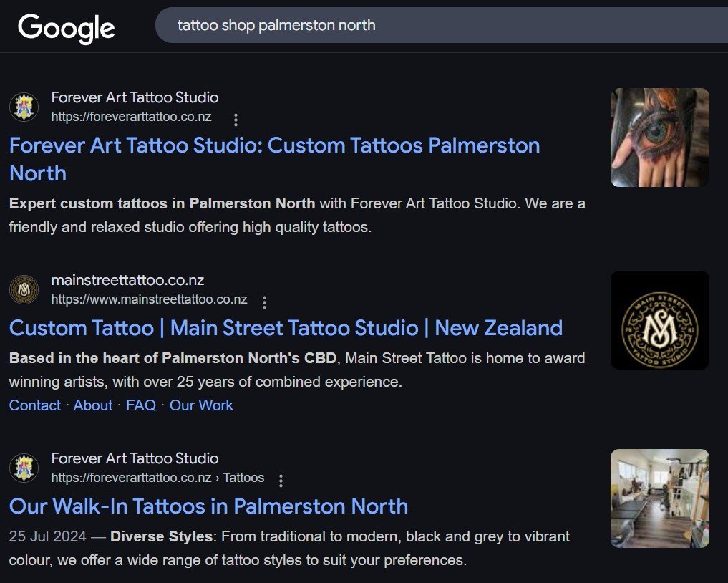The width and height of the screenshot is (728, 583).
Task: Click the favicon beside the foreverarttattoo.co.nz homepage URL
Action: tap(24, 107)
